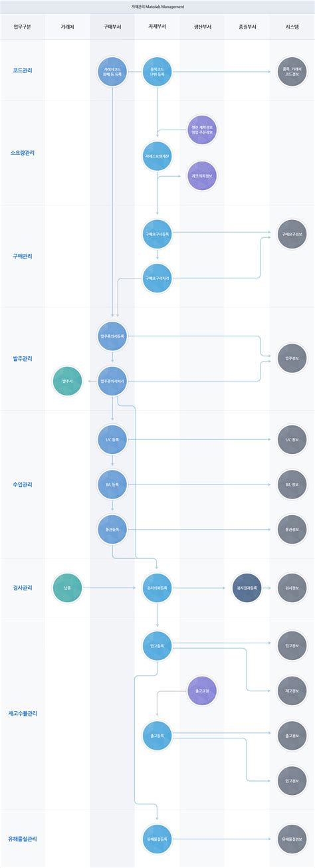Select the 시스템 column header
The height and width of the screenshot is (868, 315).
point(292,27)
